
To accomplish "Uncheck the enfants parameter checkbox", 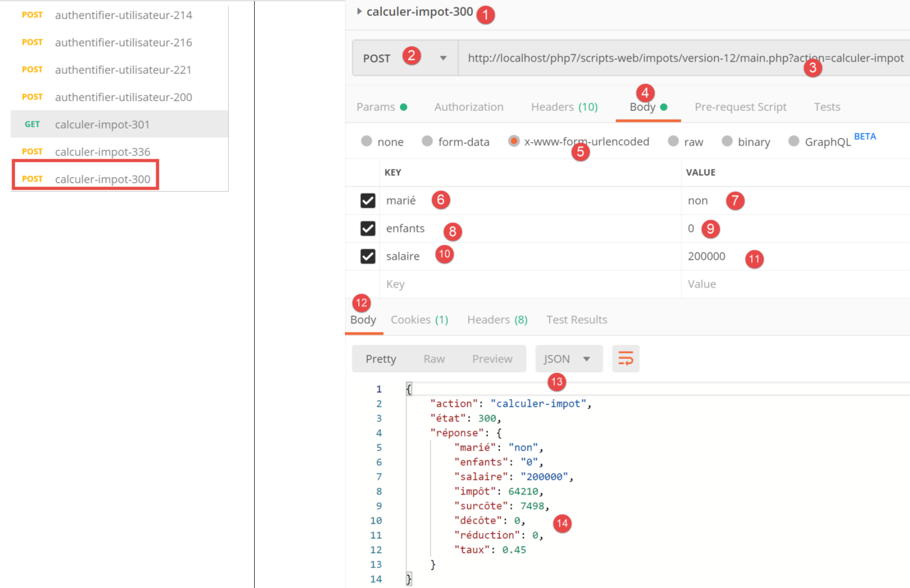I will (368, 229).
